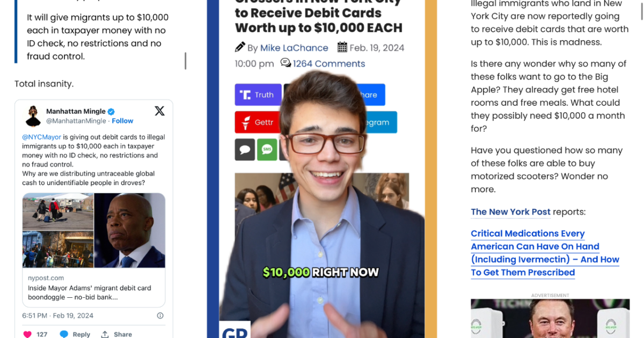Click the tweet's Share button
Screen dimensions: 644x338
coord(116,334)
